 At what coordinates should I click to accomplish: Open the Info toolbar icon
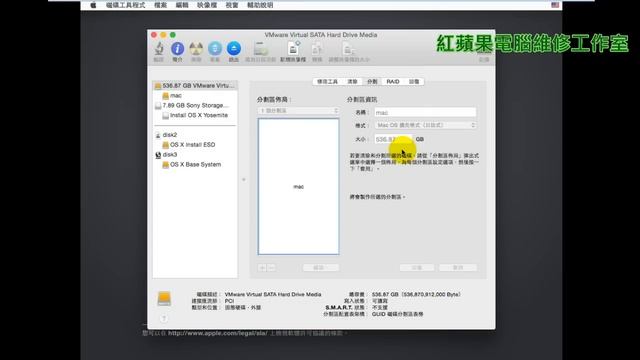click(177, 49)
